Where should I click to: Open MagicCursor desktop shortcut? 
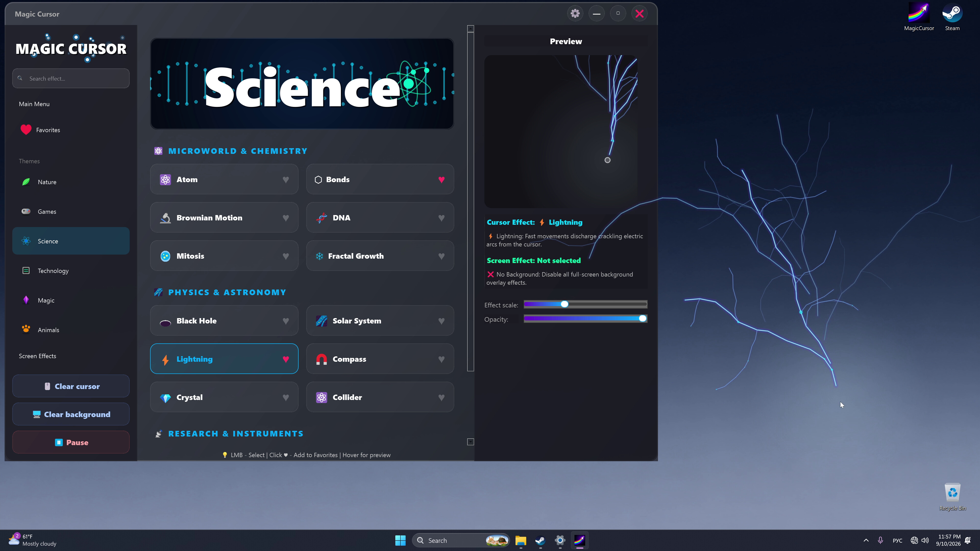[x=919, y=17]
